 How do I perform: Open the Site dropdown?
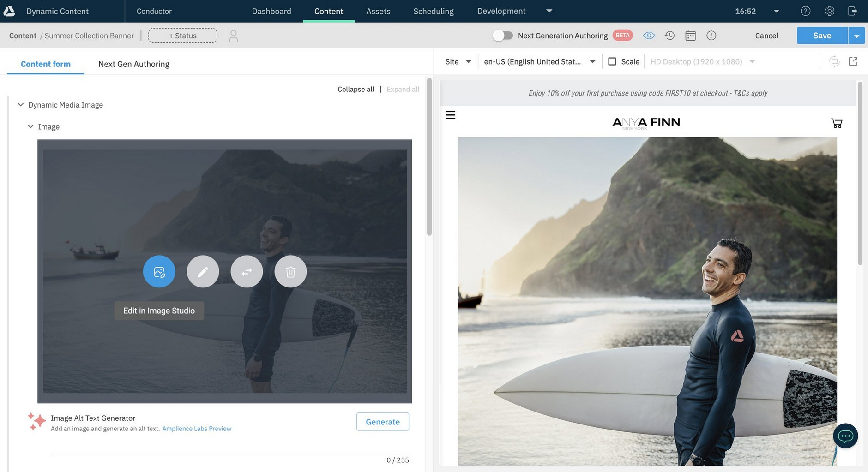(458, 61)
